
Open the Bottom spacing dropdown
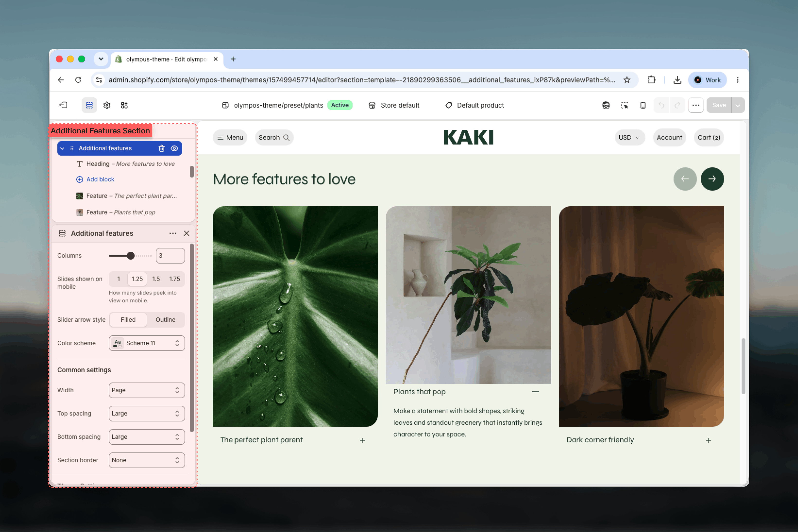tap(147, 437)
